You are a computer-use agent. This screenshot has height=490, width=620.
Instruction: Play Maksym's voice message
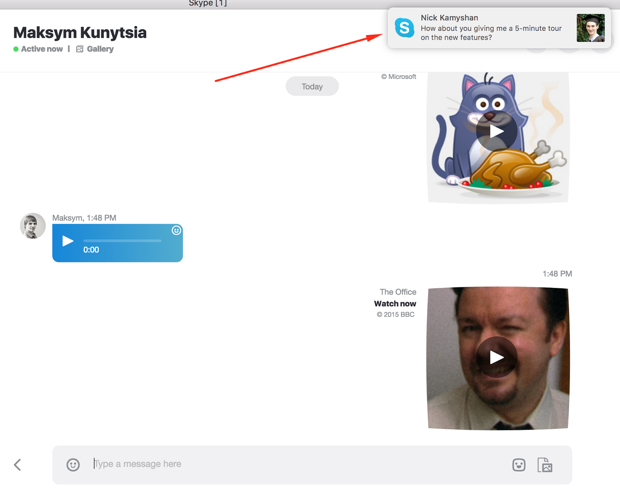pyautogui.click(x=68, y=241)
